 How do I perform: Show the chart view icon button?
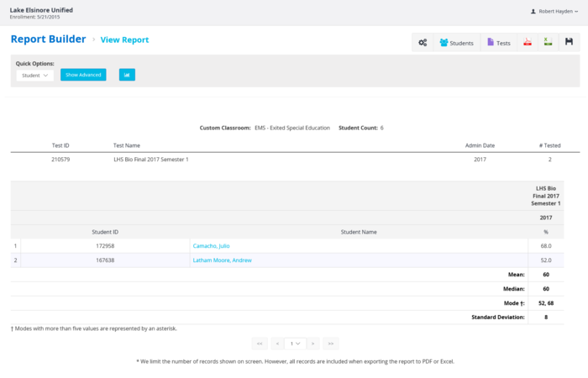(127, 75)
